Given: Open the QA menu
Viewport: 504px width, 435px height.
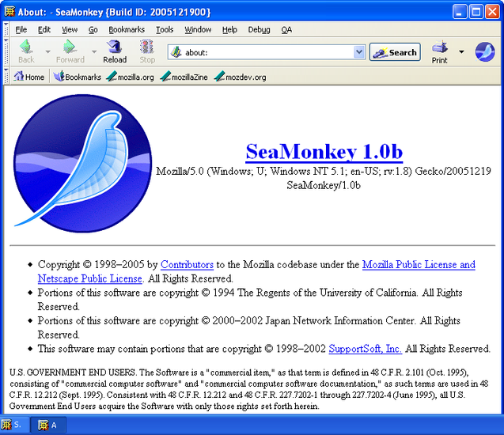Looking at the screenshot, I should tap(286, 29).
